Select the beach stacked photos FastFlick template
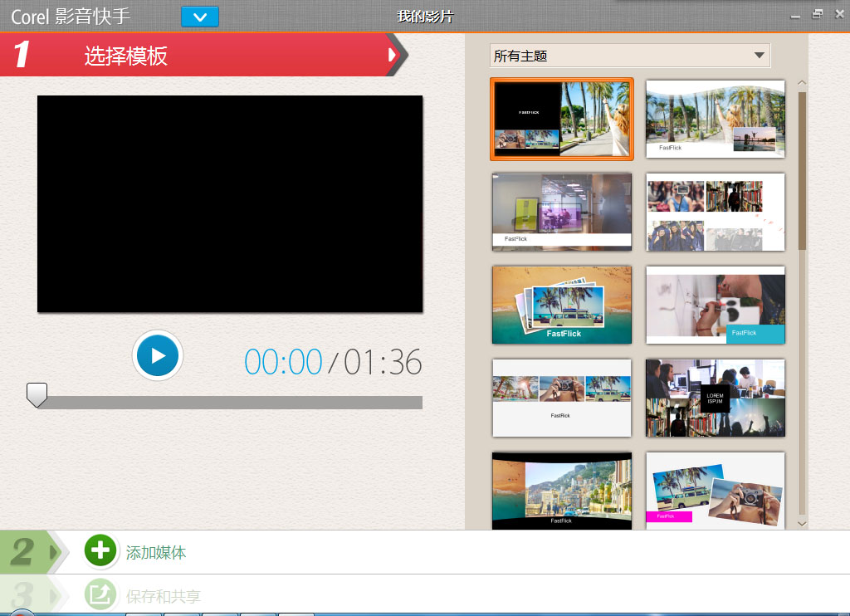Image resolution: width=850 pixels, height=616 pixels. pyautogui.click(x=562, y=305)
